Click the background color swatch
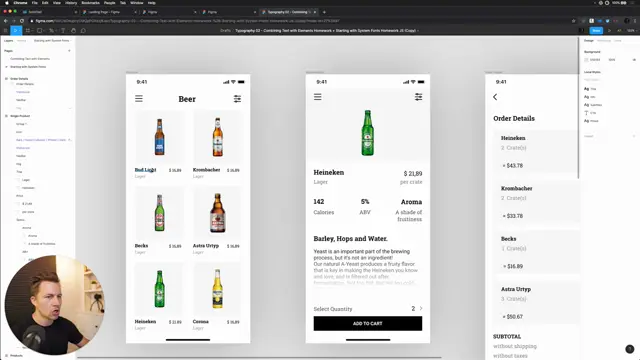Screen dimensions: 640x360 click(586, 60)
